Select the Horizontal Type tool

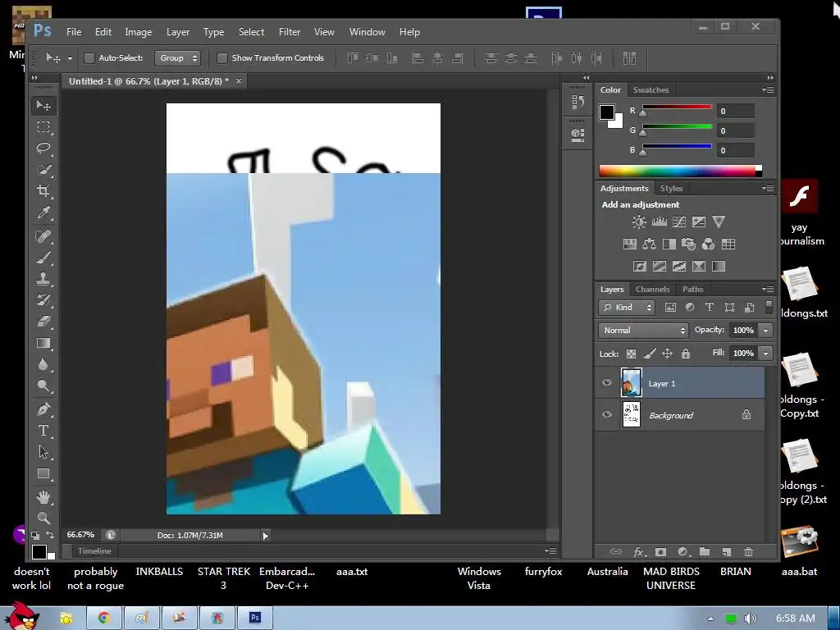click(x=44, y=431)
